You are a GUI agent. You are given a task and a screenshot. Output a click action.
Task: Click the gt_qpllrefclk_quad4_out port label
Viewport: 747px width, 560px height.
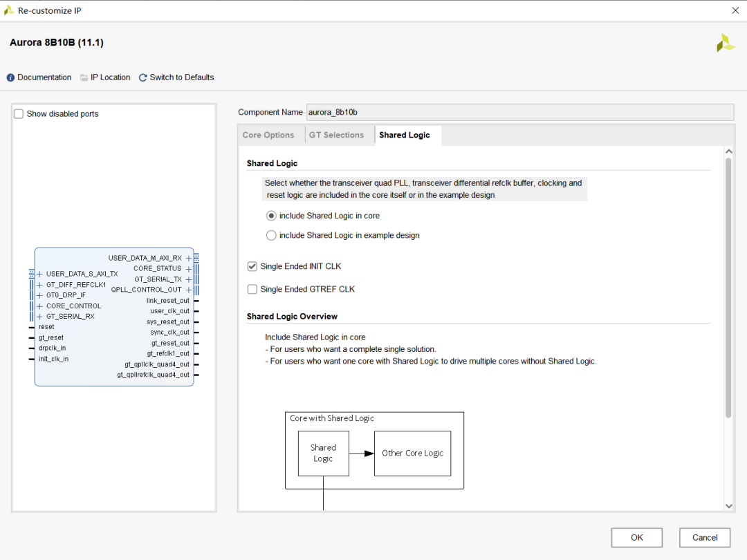[153, 375]
